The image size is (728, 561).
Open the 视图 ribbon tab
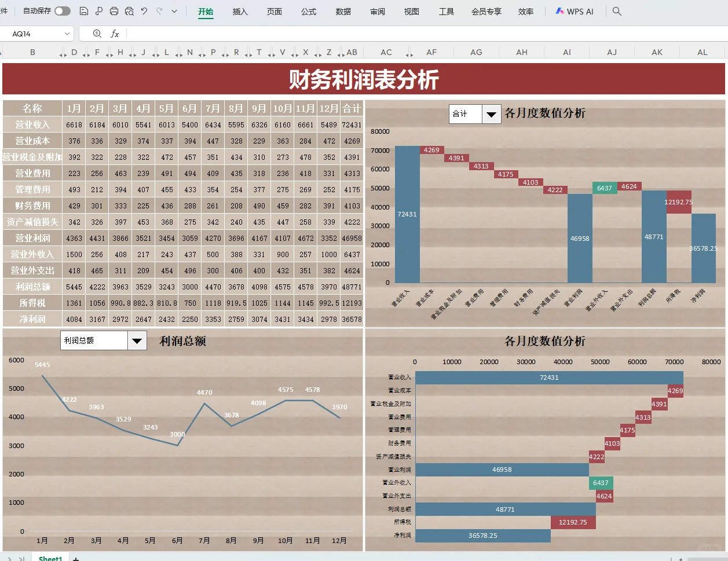click(x=412, y=12)
